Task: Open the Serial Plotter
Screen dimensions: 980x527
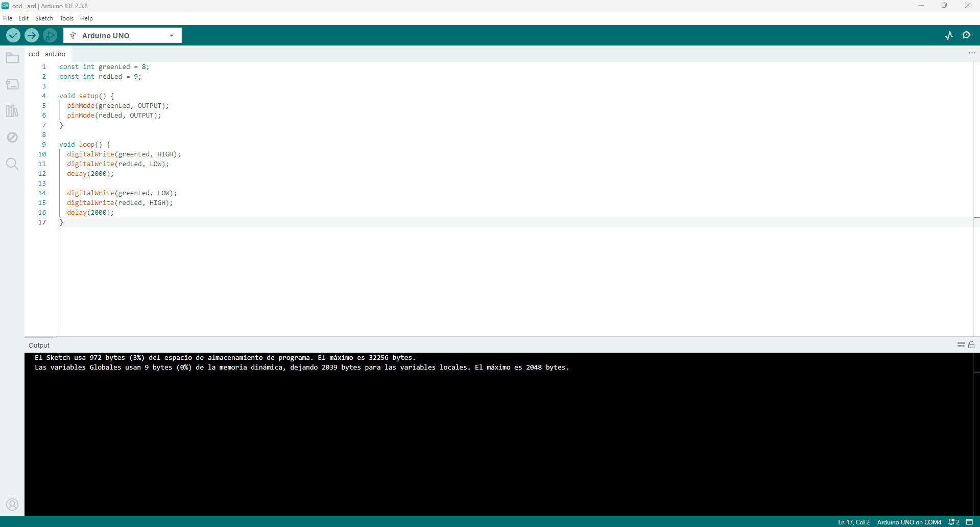Action: coord(949,35)
